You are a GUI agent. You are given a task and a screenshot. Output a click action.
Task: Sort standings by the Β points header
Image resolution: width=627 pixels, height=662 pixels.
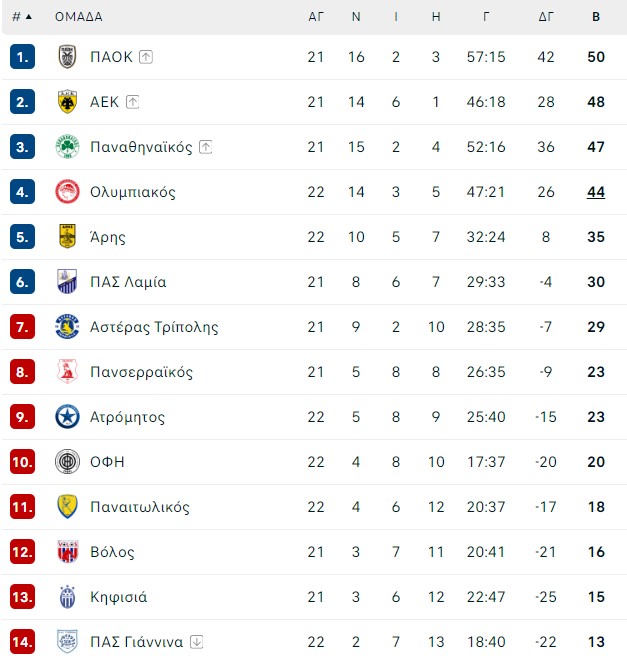[596, 17]
